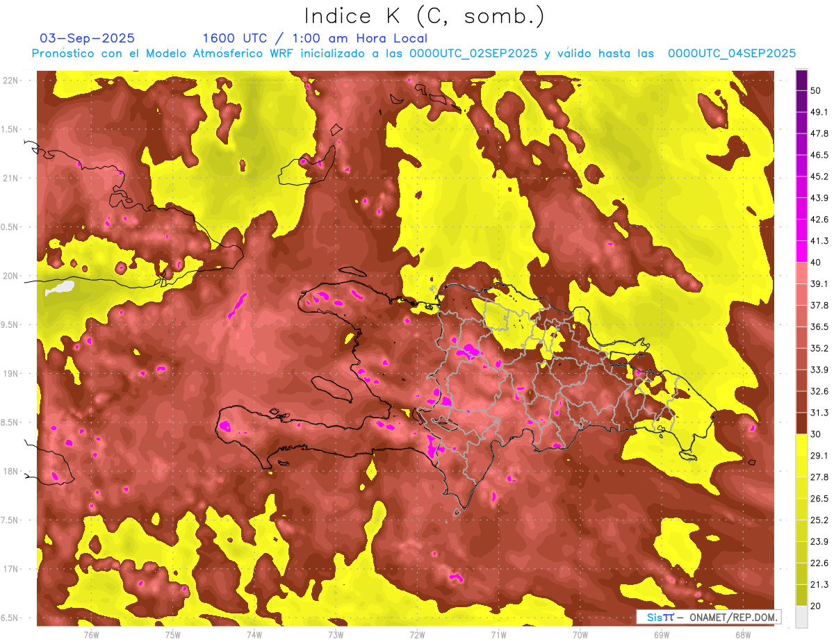The width and height of the screenshot is (834, 644).
Task: Click the colorbar value "45.2"
Action: coord(819,176)
